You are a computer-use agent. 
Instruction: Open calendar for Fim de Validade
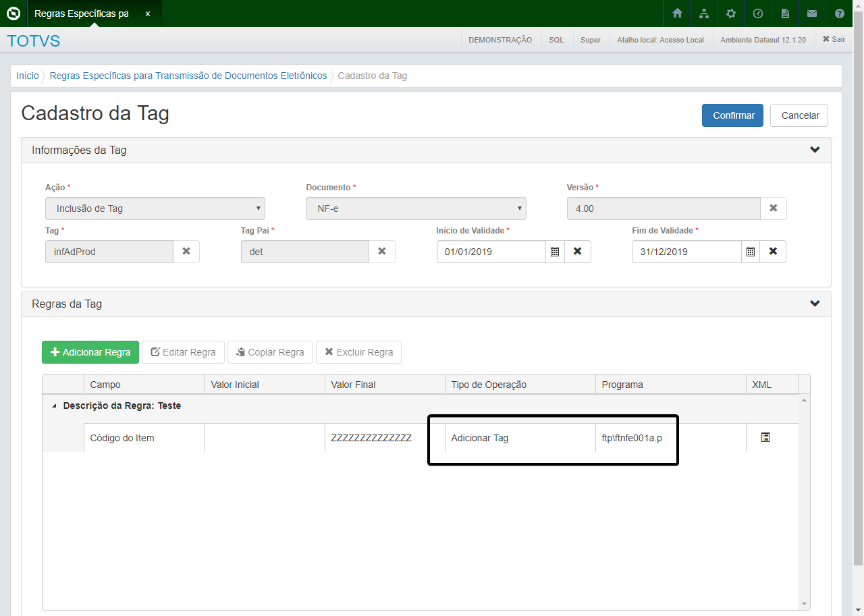pos(751,252)
